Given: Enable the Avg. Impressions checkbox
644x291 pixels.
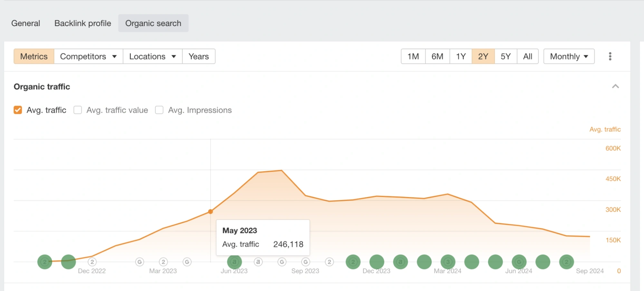Looking at the screenshot, I should 159,110.
